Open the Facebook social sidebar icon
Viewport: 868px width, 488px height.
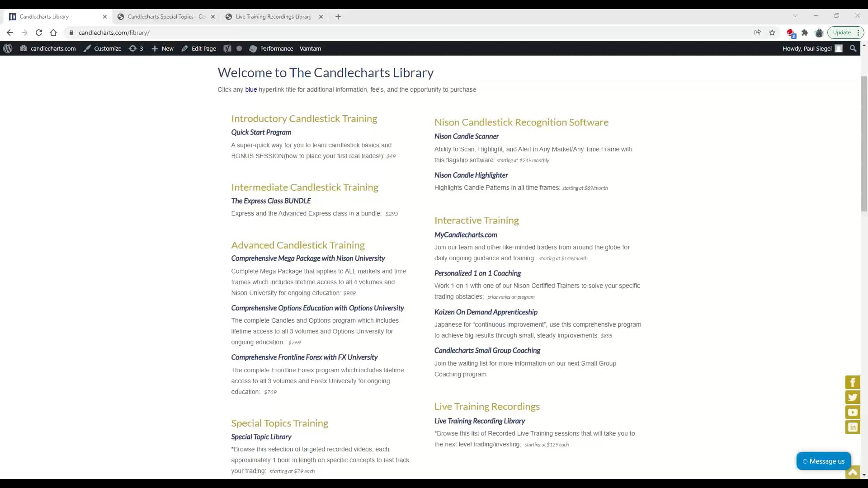[x=853, y=382]
